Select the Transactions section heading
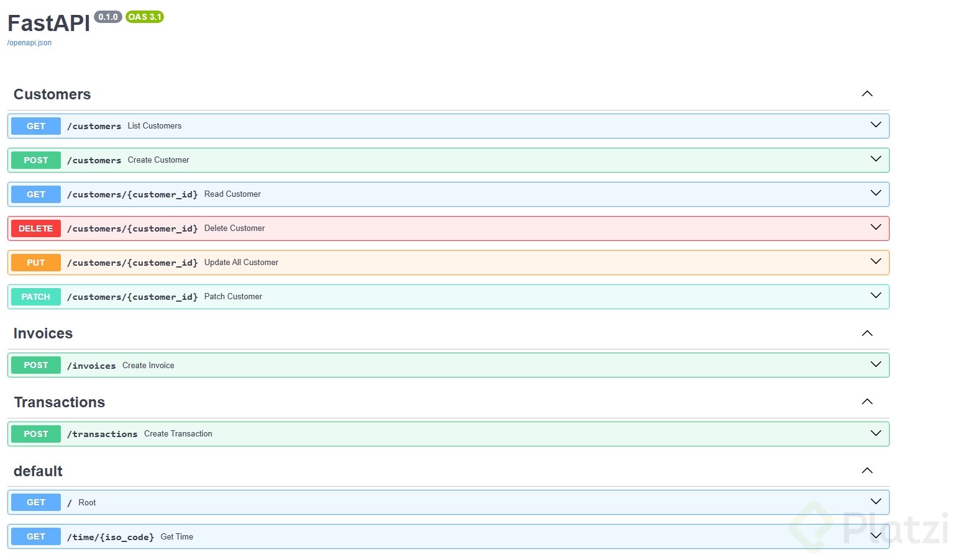Viewport: 958px width, 560px height. [x=60, y=402]
